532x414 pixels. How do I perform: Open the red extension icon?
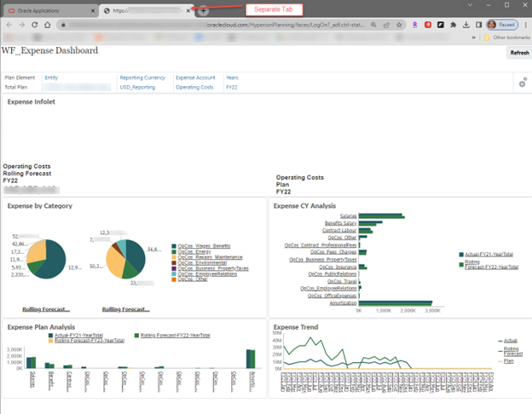pyautogui.click(x=428, y=25)
